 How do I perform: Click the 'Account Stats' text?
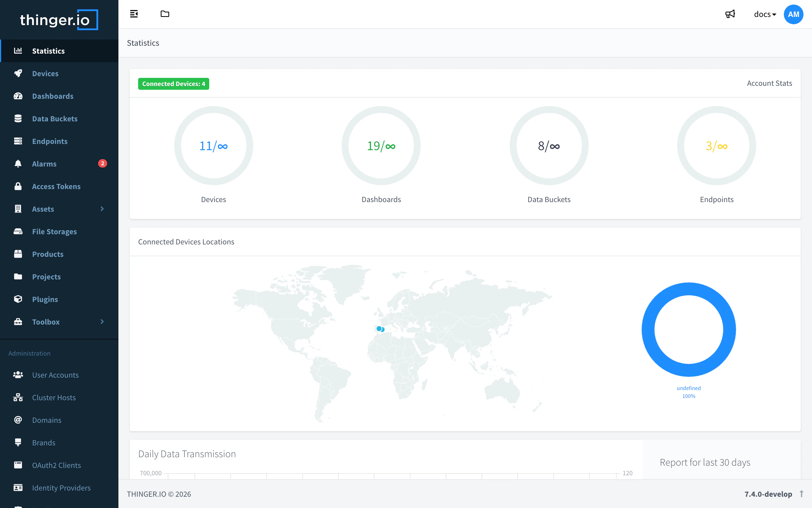point(769,83)
